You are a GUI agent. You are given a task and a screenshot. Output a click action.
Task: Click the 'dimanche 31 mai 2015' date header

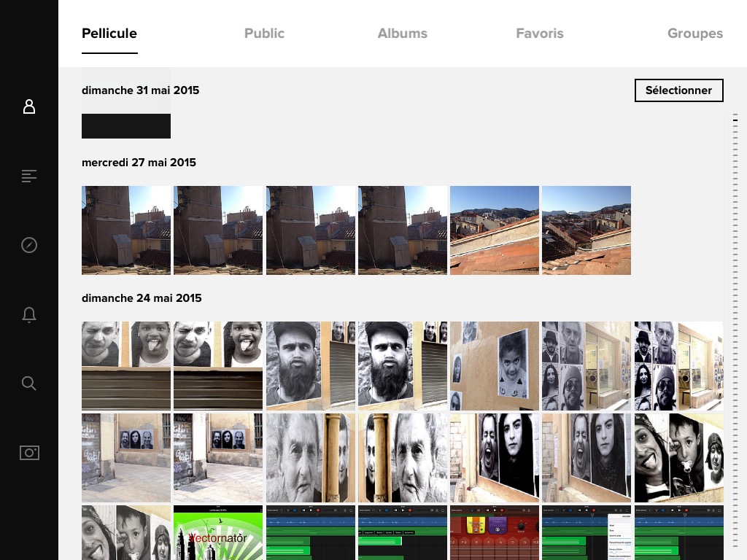(141, 90)
